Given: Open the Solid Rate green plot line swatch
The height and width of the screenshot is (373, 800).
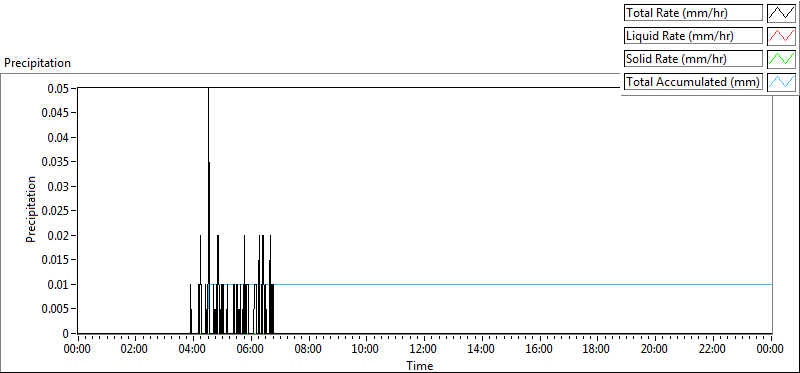Looking at the screenshot, I should pos(781,59).
